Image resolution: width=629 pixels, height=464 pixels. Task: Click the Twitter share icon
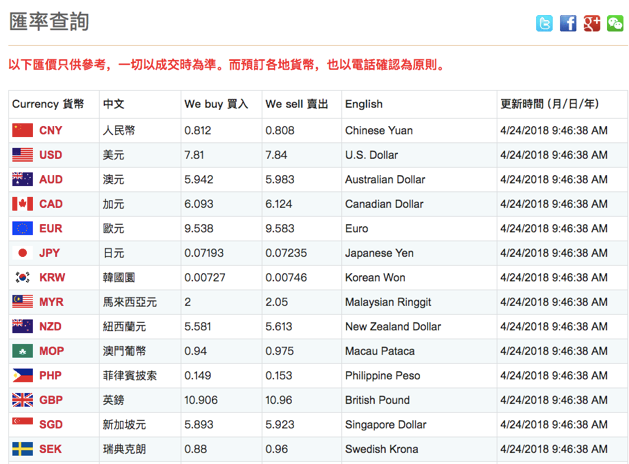coord(544,23)
